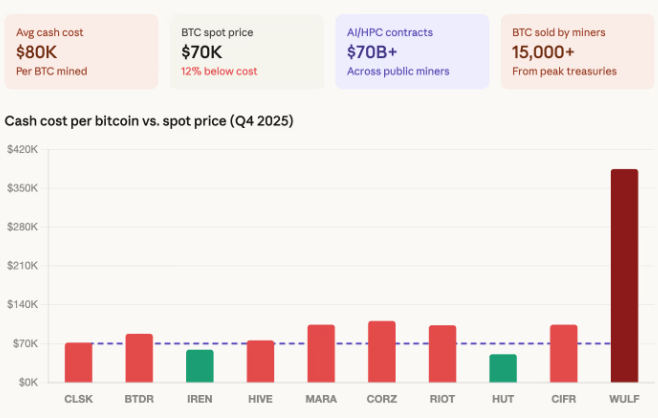Click the red HIVE bar
This screenshot has width=658, height=418.
pyautogui.click(x=260, y=361)
